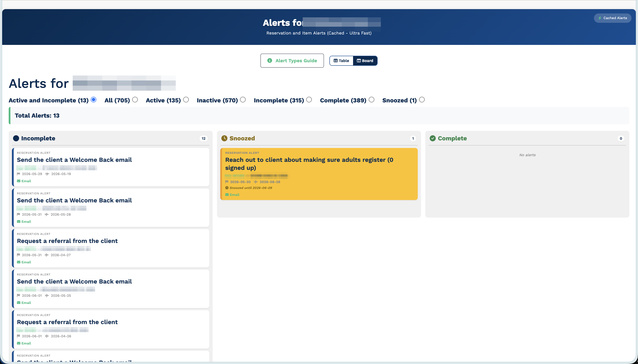638x364 pixels.
Task: Select Inactive (570) radio button
Action: click(243, 100)
